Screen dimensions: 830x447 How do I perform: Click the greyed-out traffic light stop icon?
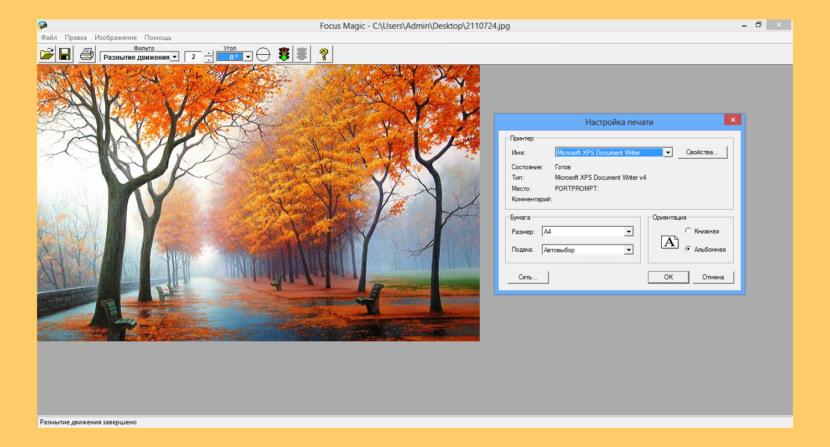tap(302, 54)
